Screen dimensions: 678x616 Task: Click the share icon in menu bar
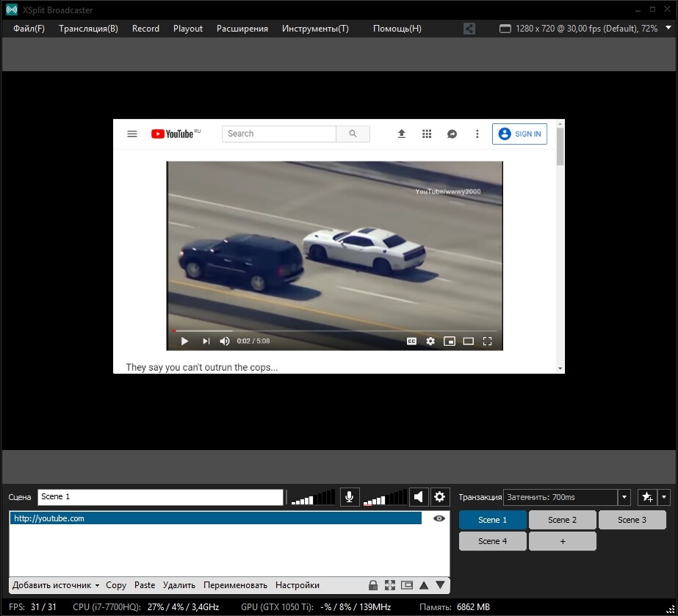[x=469, y=29]
